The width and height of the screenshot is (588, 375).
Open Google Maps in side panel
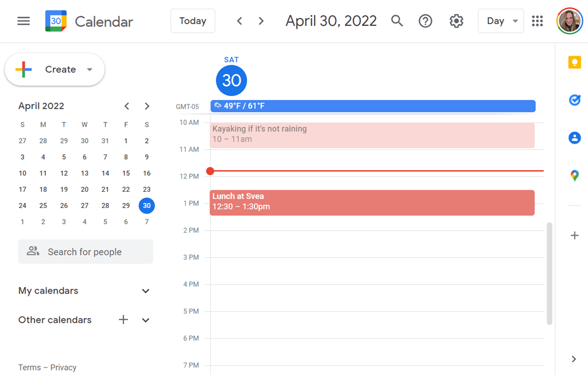(574, 175)
